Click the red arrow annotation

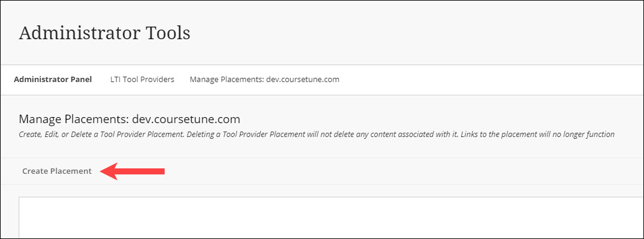(x=132, y=171)
